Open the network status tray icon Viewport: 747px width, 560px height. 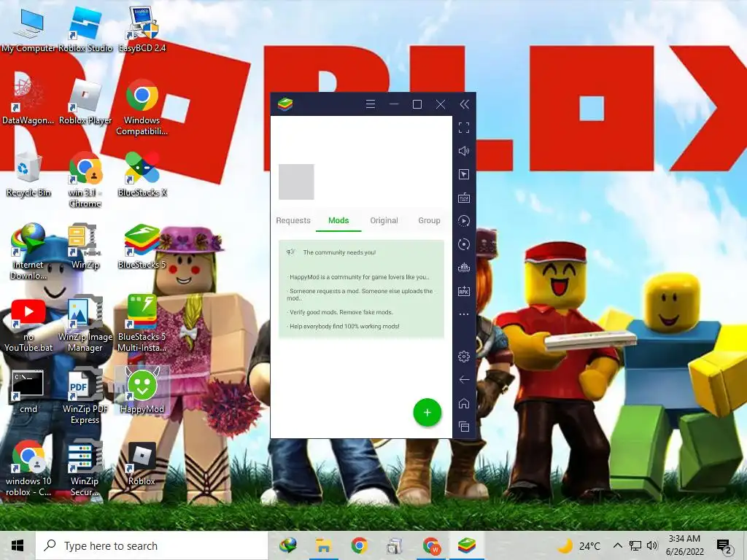tap(635, 545)
